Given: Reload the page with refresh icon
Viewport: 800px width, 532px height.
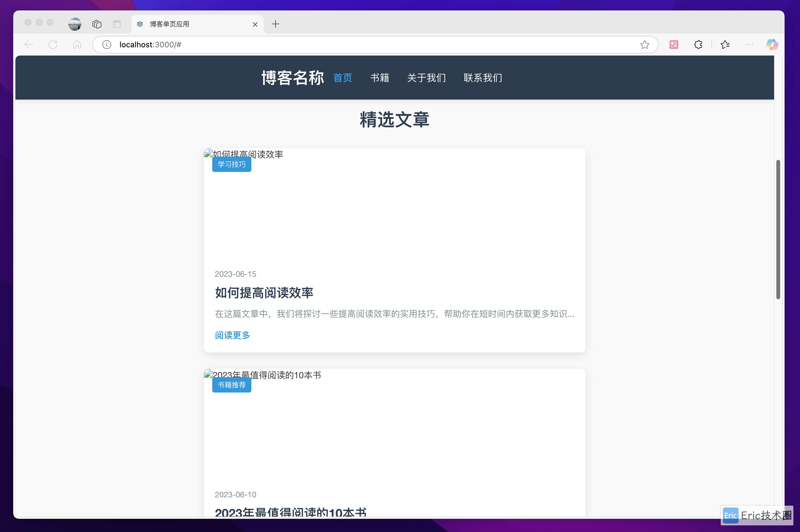Looking at the screenshot, I should 53,45.
